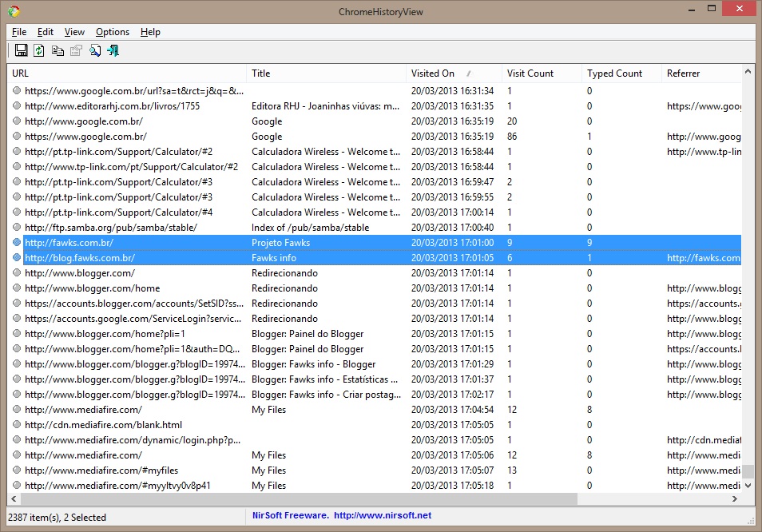
Task: Click the icon beside https://accounts.google.com/ServiceLogin row
Action: click(17, 318)
